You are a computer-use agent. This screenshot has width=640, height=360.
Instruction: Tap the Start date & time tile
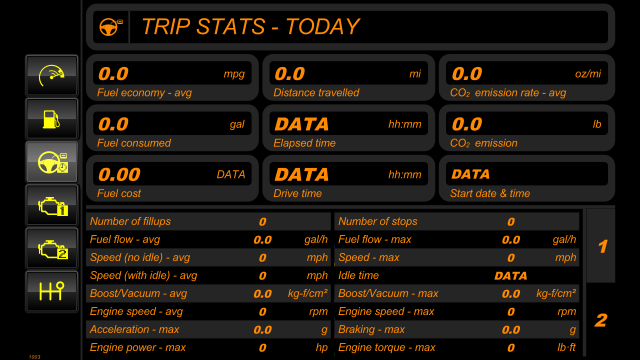pyautogui.click(x=527, y=179)
